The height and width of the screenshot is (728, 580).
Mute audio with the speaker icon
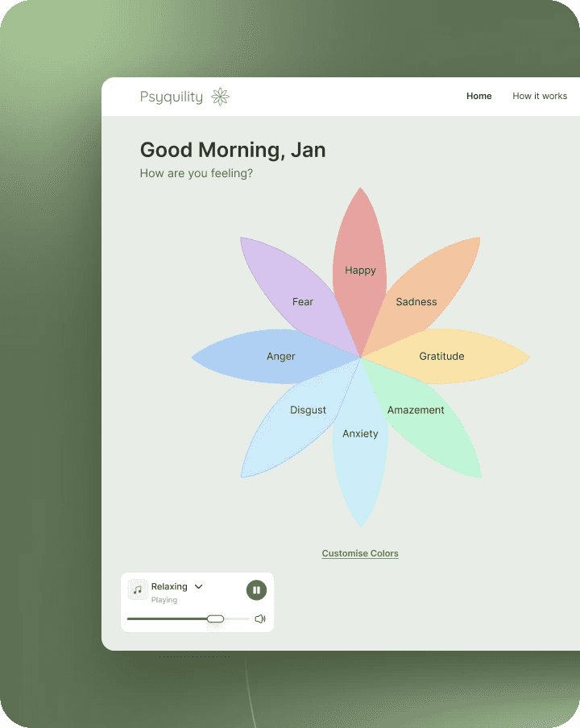tap(260, 618)
